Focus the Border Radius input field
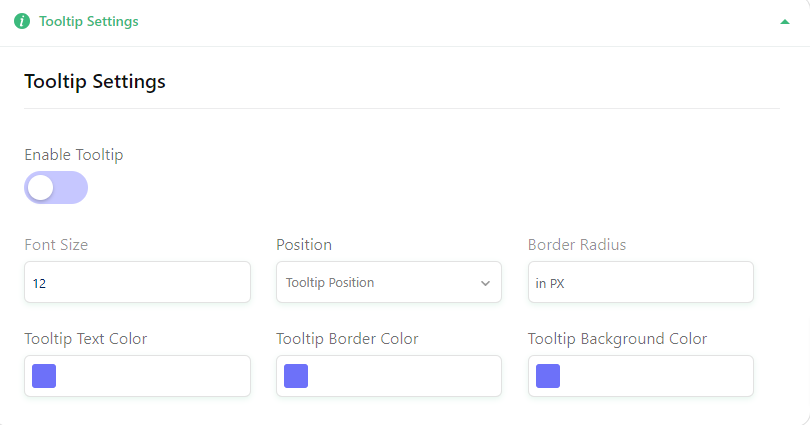810x425 pixels. pos(641,282)
